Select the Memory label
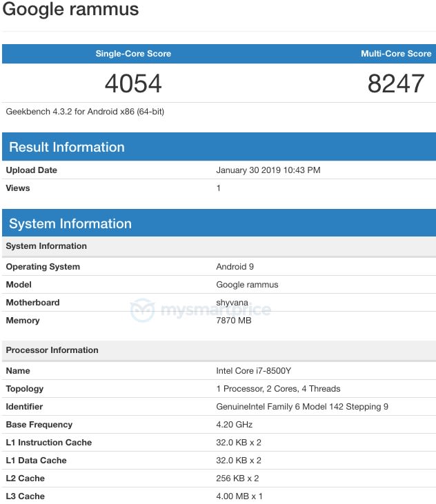This screenshot has height=504, width=436. pos(23,321)
